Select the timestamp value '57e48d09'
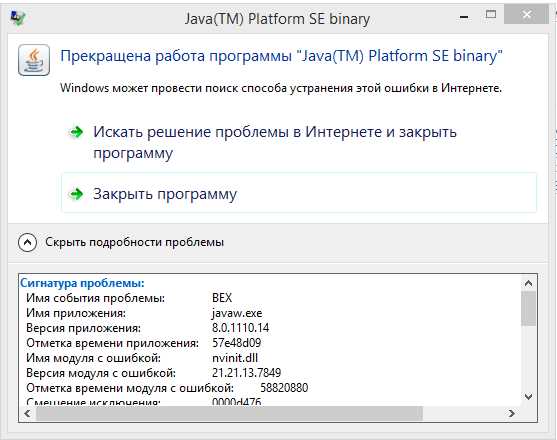Screen dimensions: 557x440 [236, 343]
